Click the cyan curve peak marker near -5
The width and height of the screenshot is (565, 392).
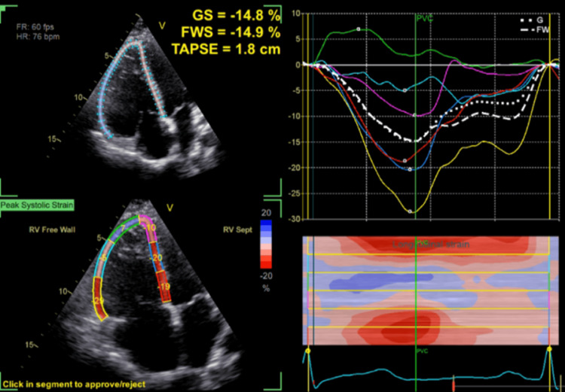(x=405, y=90)
